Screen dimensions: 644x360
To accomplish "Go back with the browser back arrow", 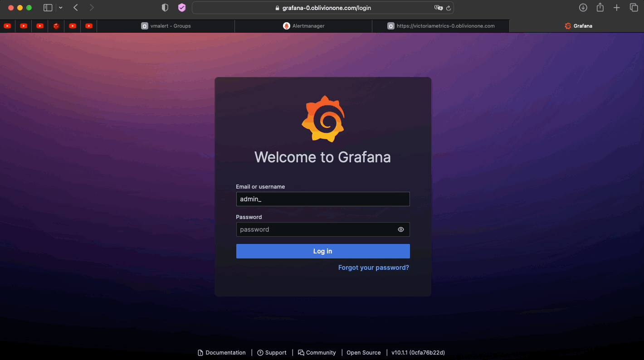I will (76, 8).
